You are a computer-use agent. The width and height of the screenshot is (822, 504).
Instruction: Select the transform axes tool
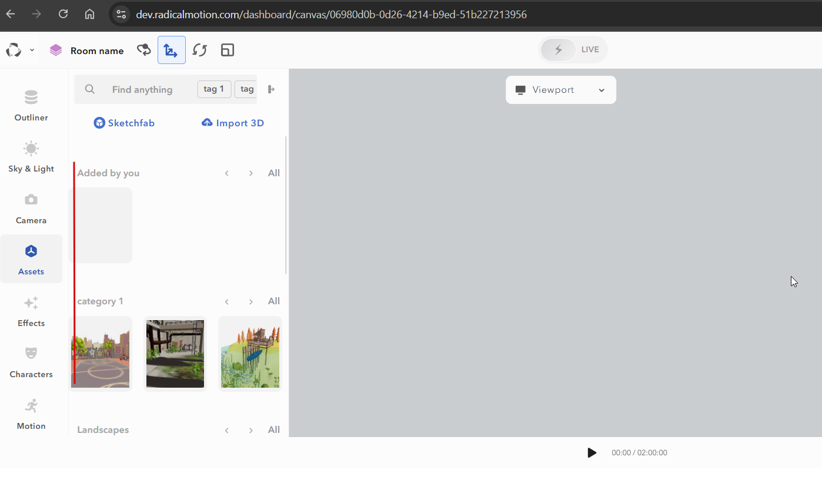click(x=172, y=50)
